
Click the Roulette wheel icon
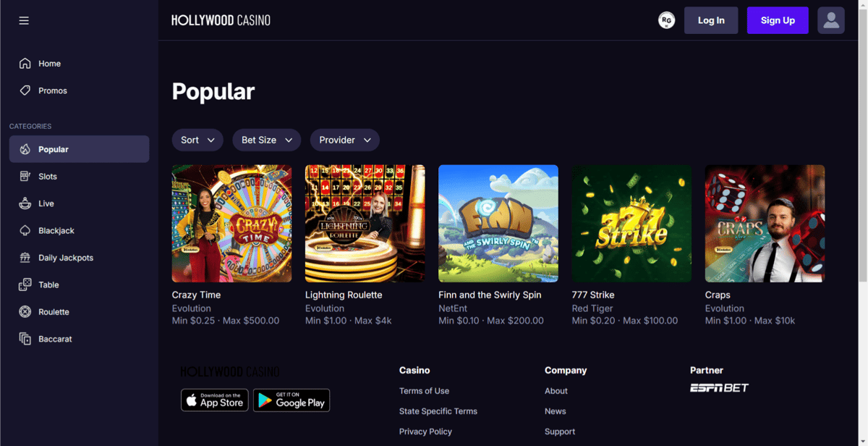(25, 312)
